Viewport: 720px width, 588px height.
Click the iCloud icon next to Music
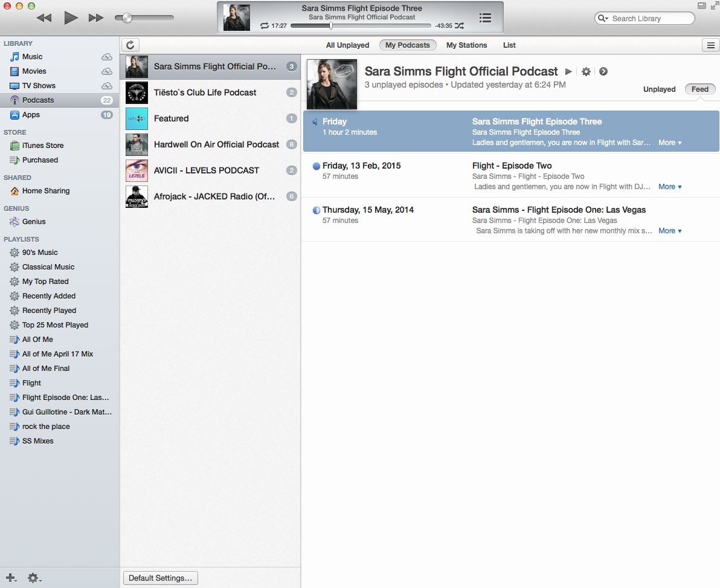pyautogui.click(x=106, y=56)
